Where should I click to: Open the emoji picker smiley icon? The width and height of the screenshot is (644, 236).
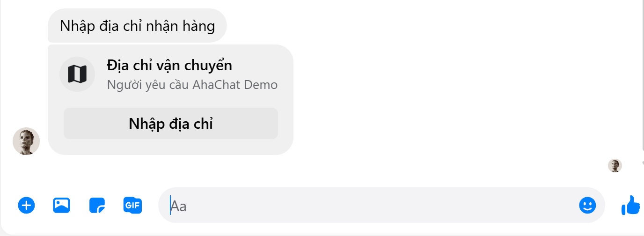point(587,205)
